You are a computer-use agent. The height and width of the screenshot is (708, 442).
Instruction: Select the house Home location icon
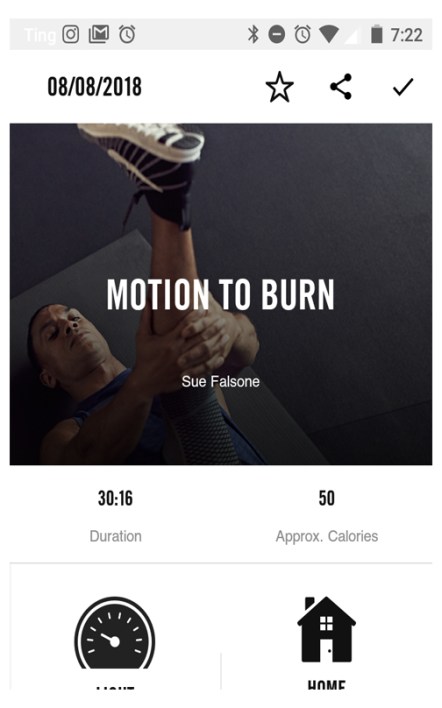coord(326,629)
